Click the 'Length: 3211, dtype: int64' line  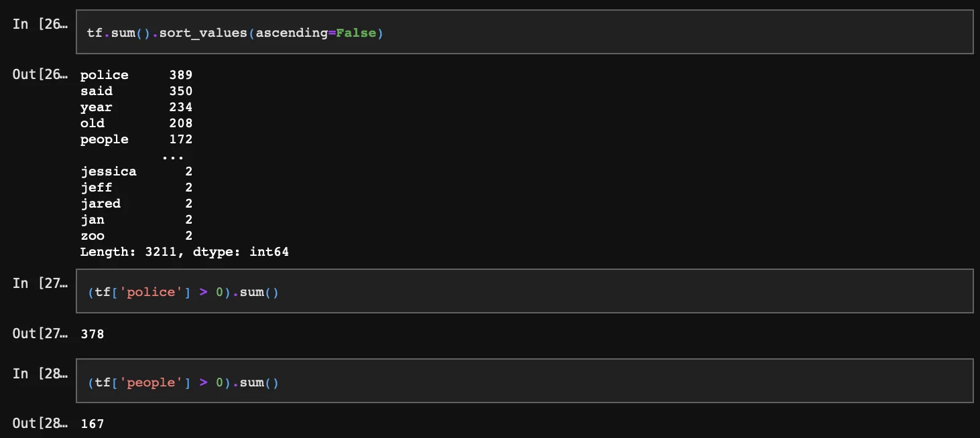(184, 252)
